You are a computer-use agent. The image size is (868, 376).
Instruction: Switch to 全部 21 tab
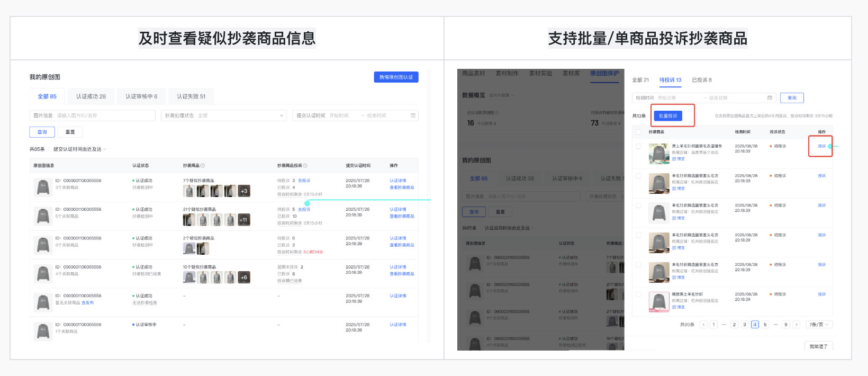coord(640,80)
